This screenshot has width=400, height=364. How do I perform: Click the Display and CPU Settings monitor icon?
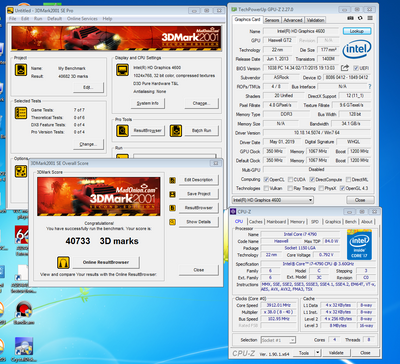point(122,70)
